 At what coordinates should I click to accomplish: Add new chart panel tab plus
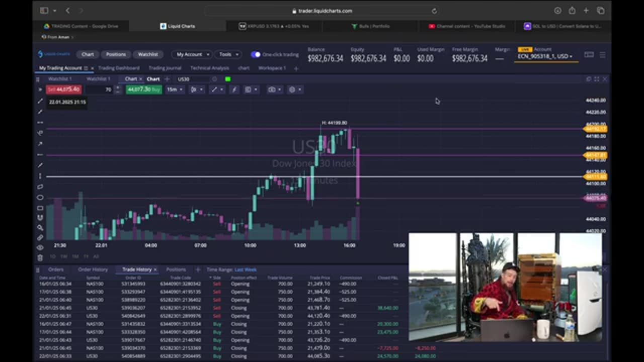167,79
